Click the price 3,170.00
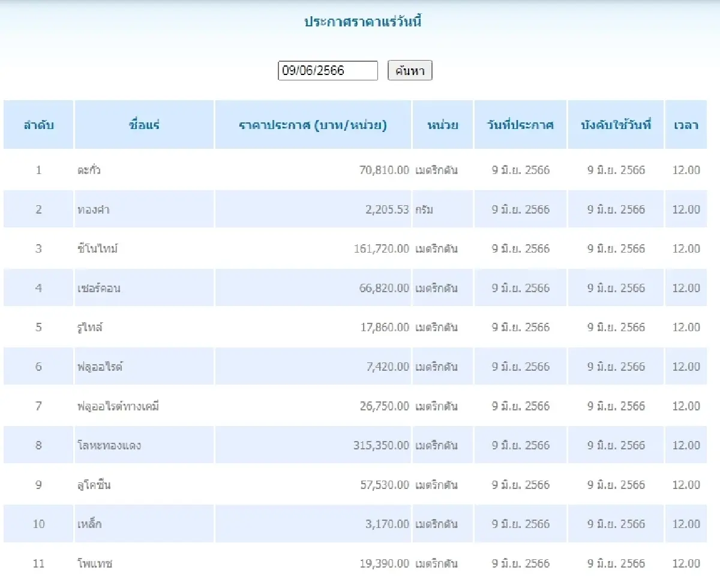The image size is (720, 588). coord(387,524)
